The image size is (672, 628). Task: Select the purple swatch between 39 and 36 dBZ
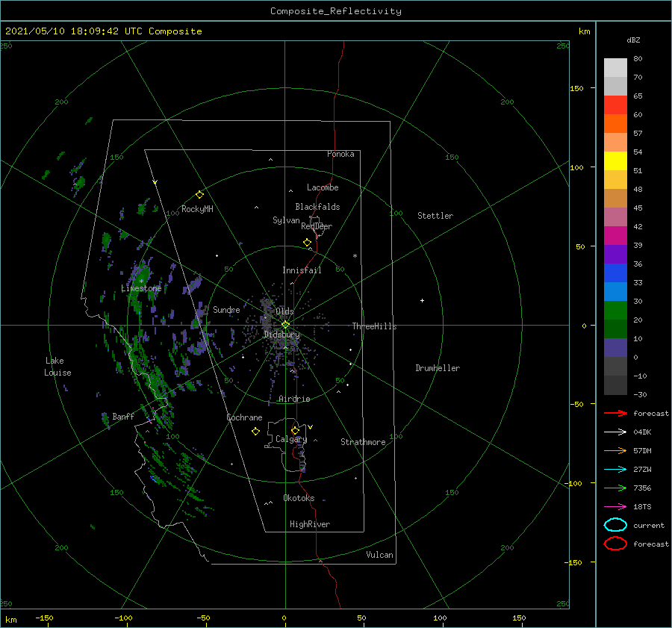615,255
